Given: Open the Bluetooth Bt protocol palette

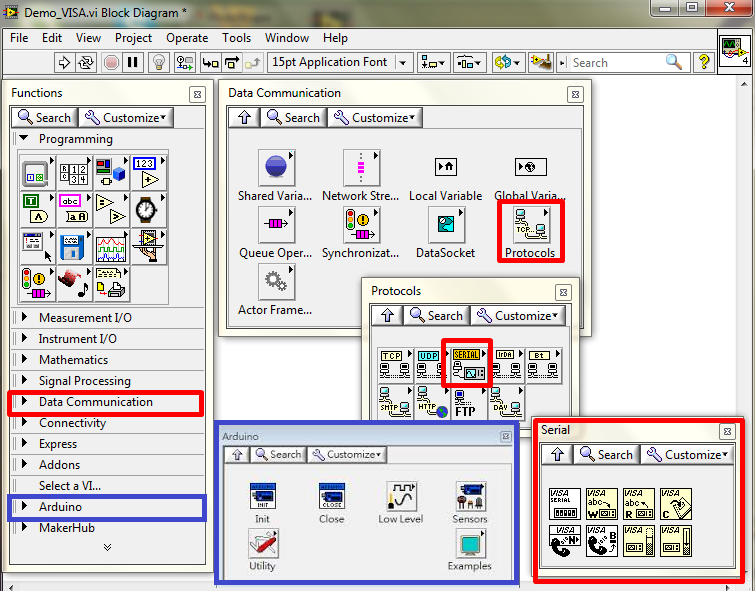Looking at the screenshot, I should (x=544, y=365).
